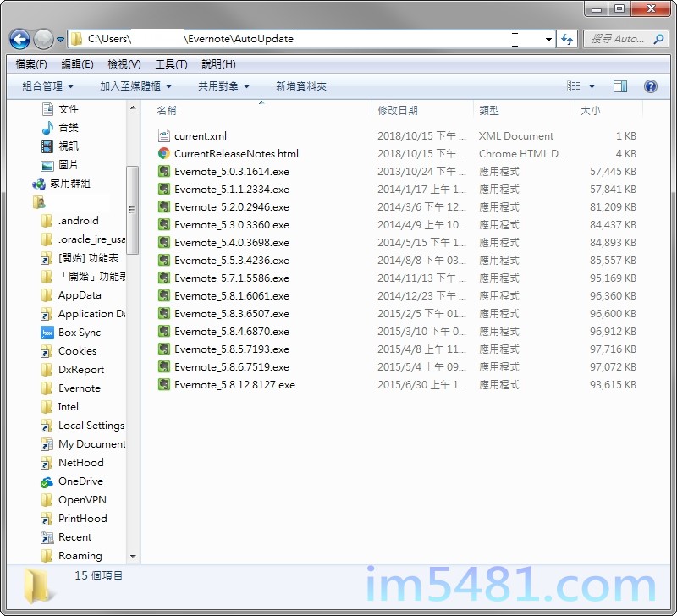The image size is (677, 616).
Task: Click the 新增資料夾 button
Action: (300, 85)
